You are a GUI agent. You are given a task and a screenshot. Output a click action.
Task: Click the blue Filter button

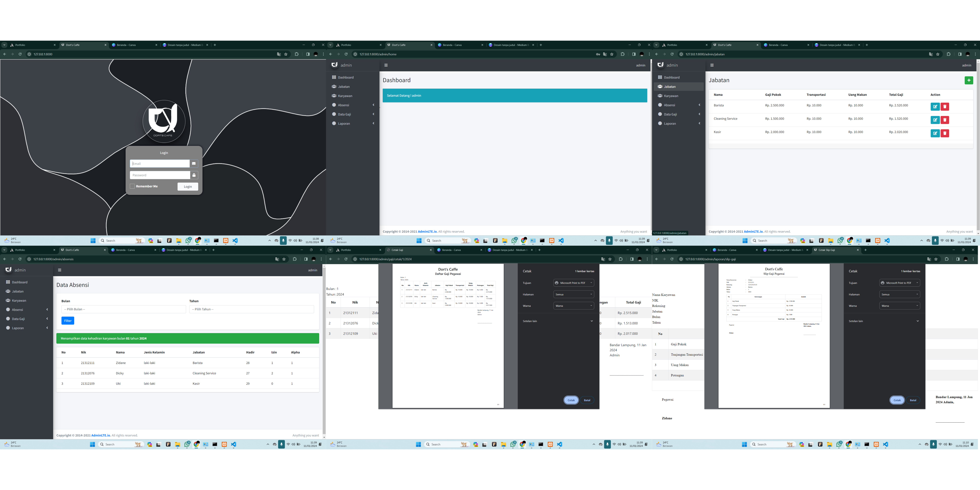[x=68, y=321]
